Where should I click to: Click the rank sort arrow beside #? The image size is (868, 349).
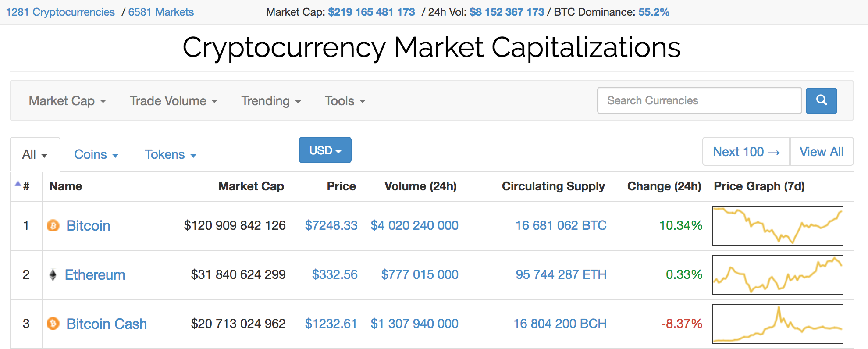coord(18,184)
